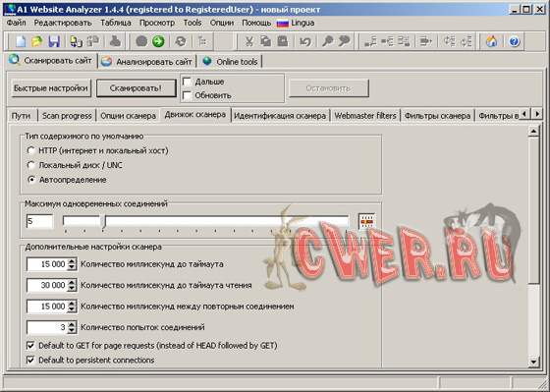Image resolution: width=550 pixels, height=392 pixels.
Task: Save project using the floppy disk icon
Action: pyautogui.click(x=54, y=41)
